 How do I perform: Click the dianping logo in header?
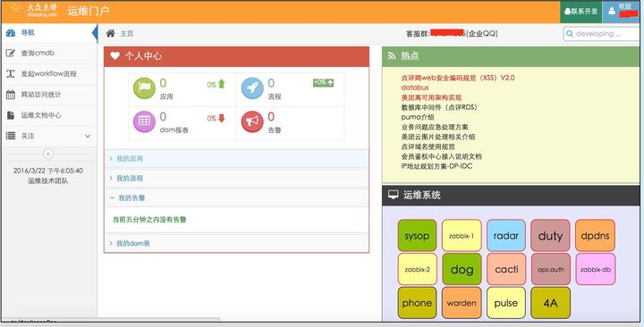[x=35, y=10]
